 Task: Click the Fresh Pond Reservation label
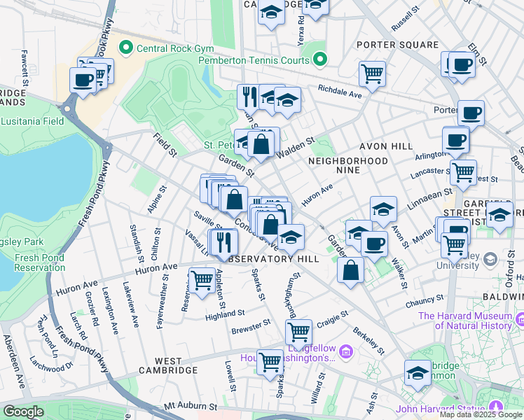pos(39,262)
